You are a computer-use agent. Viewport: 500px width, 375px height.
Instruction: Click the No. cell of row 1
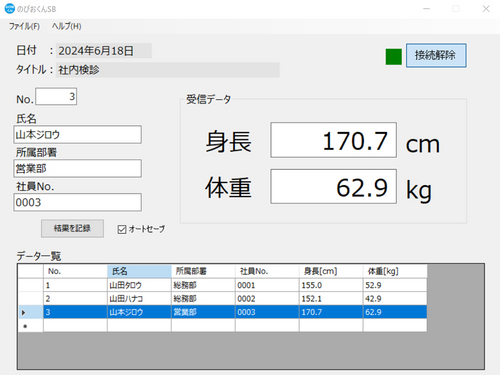(75, 285)
